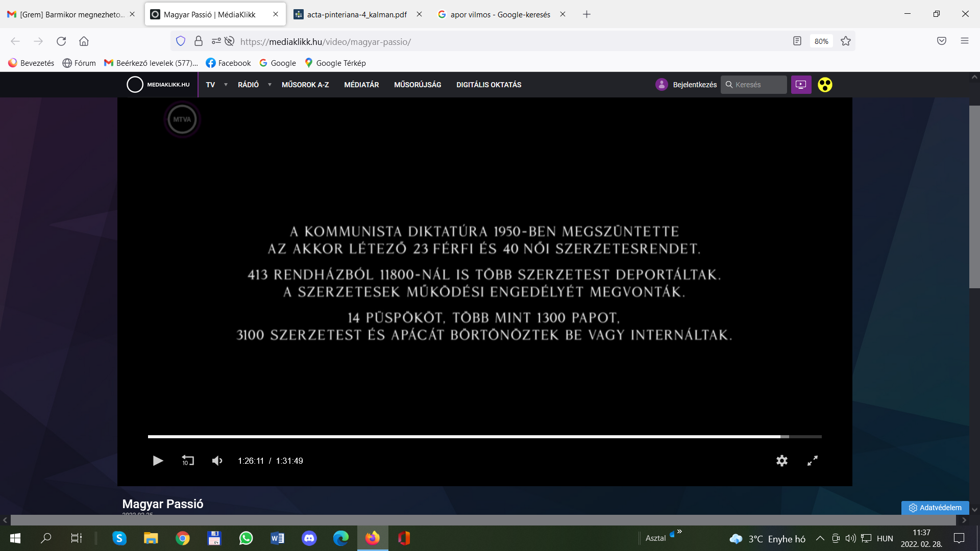Click the yellow accessibility icon
The image size is (980, 551).
[x=825, y=85]
